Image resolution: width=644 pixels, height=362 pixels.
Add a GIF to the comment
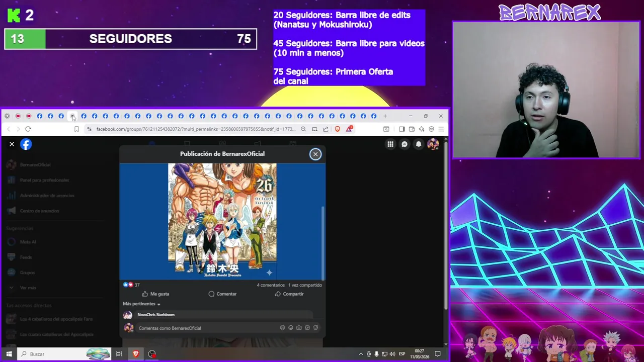[307, 328]
